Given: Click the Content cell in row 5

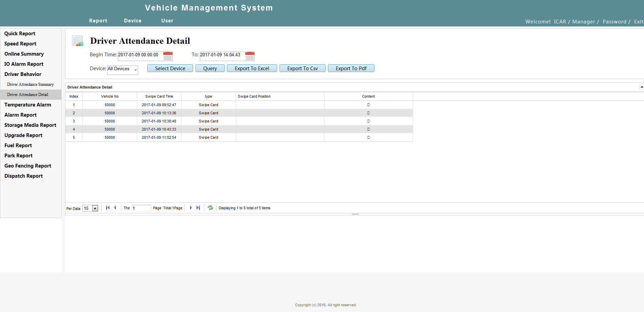Looking at the screenshot, I should pyautogui.click(x=369, y=137).
